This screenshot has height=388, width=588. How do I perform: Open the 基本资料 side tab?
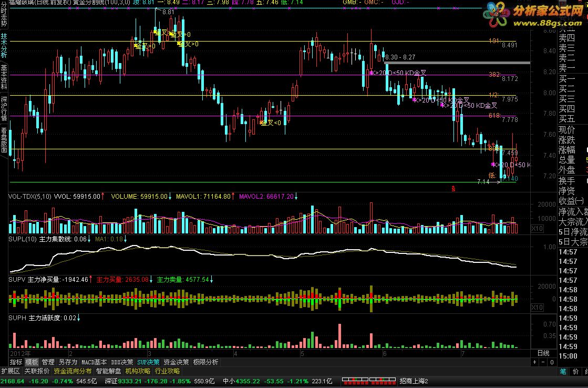point(4,77)
